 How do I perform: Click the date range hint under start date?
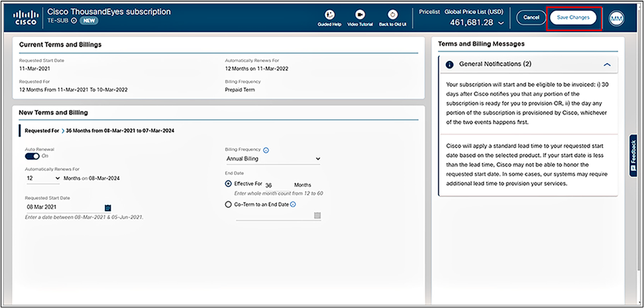click(x=84, y=217)
